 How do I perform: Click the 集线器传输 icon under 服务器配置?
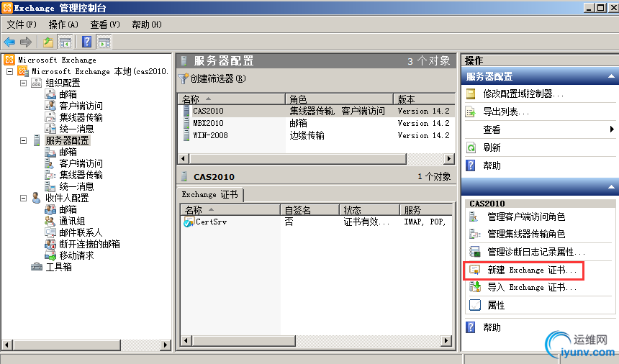pyautogui.click(x=50, y=175)
